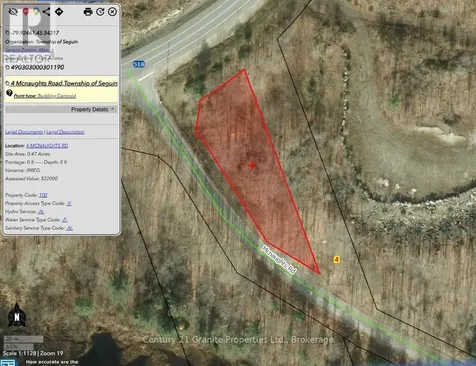Toggle the crossed-out eye visibility icon
The image size is (476, 366).
click(x=13, y=12)
